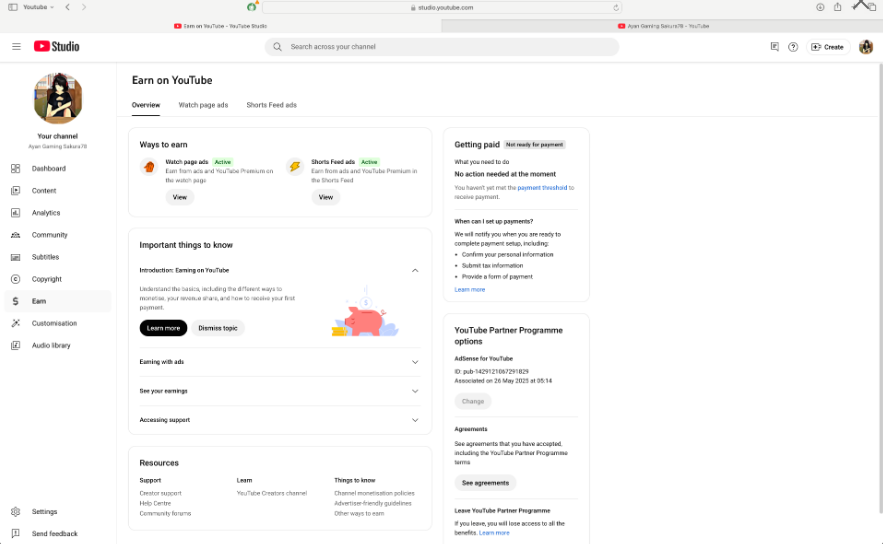This screenshot has width=883, height=544.
Task: Click the AdSense Change button
Action: click(x=473, y=402)
